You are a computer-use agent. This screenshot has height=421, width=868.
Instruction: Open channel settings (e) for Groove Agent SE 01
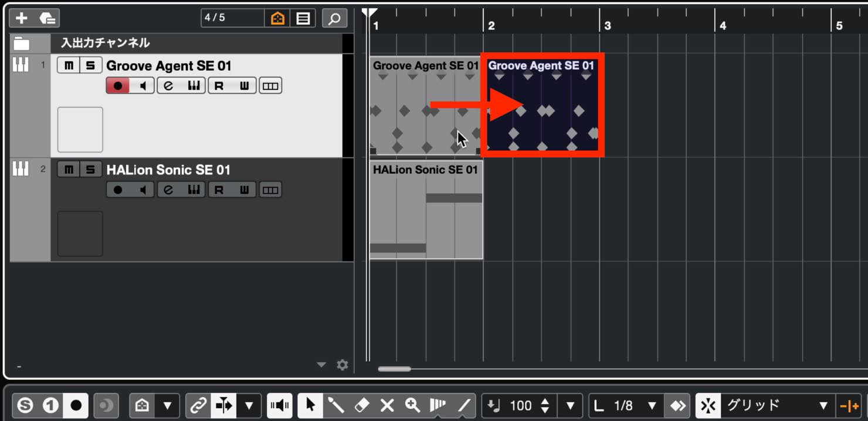click(169, 86)
